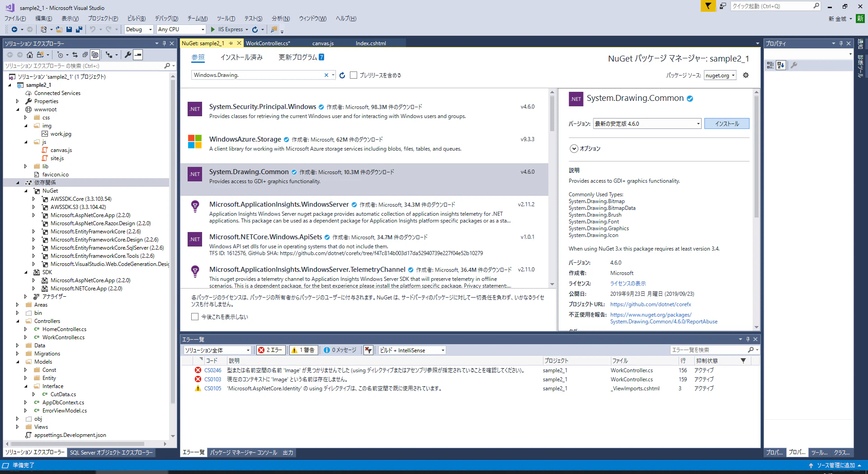
Task: Sync with Active Document in Solution Explorer
Action: coord(75,55)
